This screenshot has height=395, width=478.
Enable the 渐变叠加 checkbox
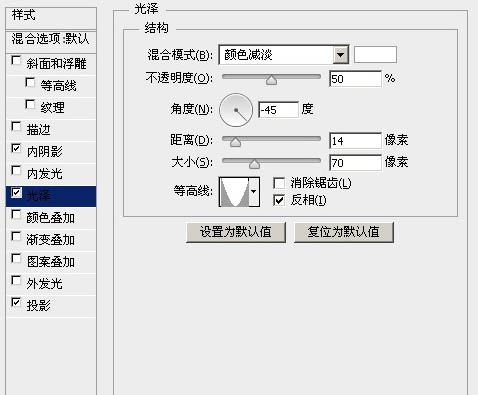click(16, 237)
